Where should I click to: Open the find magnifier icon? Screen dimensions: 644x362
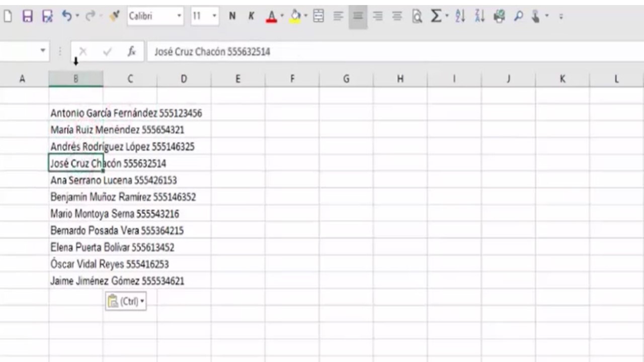click(518, 17)
